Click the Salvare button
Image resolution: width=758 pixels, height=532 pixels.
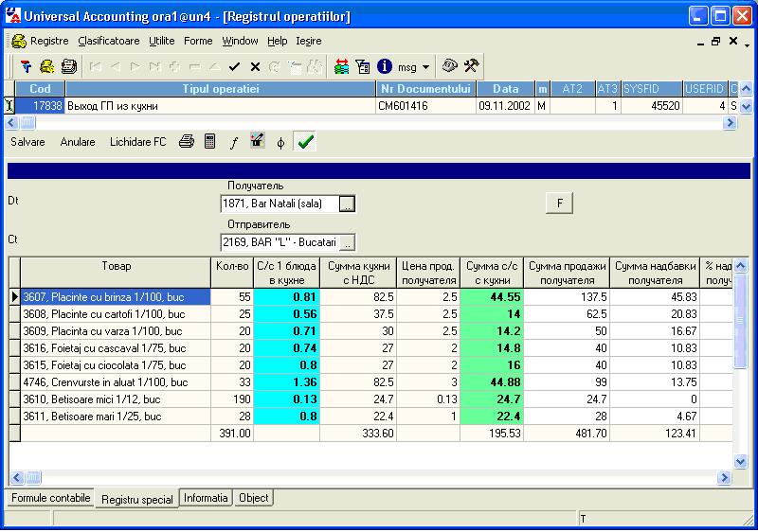[x=27, y=142]
